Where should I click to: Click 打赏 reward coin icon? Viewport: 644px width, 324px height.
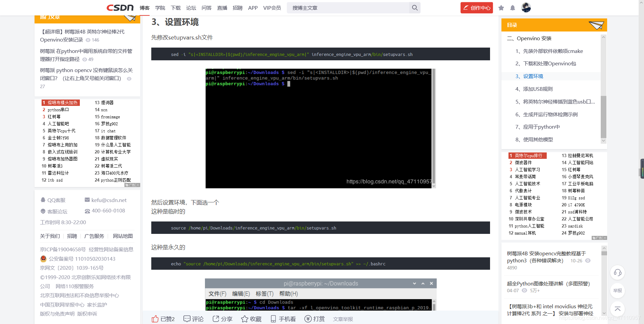pyautogui.click(x=308, y=319)
